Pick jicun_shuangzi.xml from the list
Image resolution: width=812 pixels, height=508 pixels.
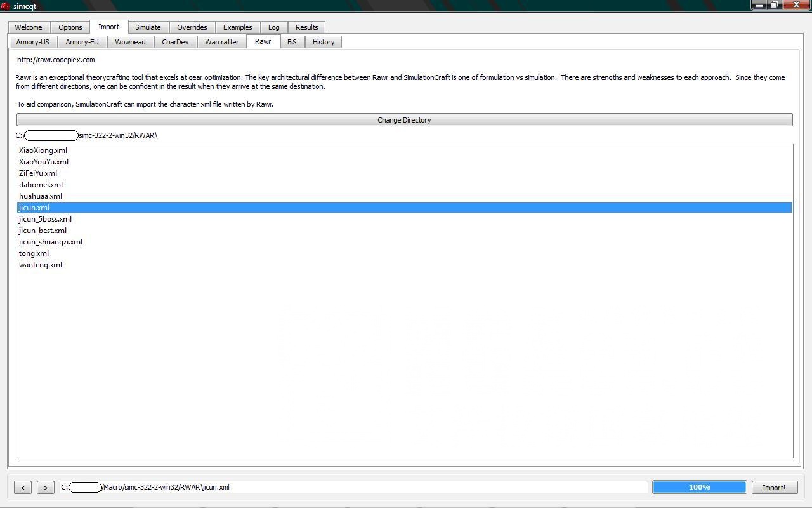click(x=51, y=242)
